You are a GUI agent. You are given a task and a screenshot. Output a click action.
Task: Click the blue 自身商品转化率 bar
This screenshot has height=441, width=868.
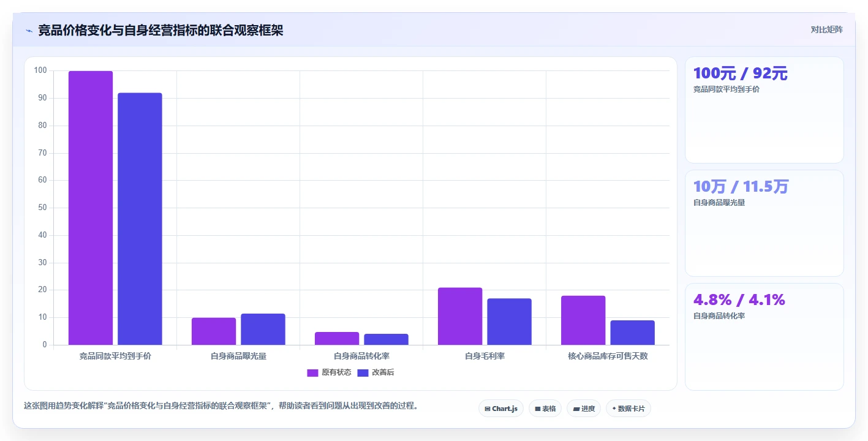pyautogui.click(x=386, y=339)
